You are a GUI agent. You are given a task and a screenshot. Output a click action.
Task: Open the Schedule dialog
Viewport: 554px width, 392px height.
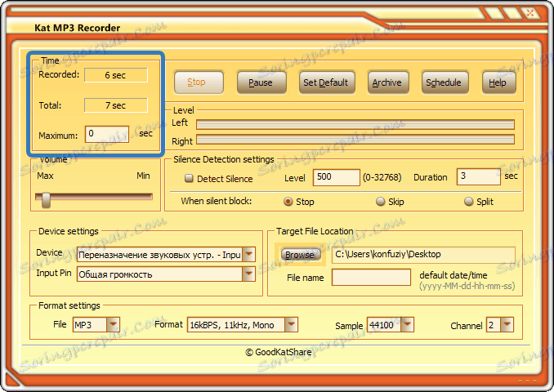click(445, 82)
